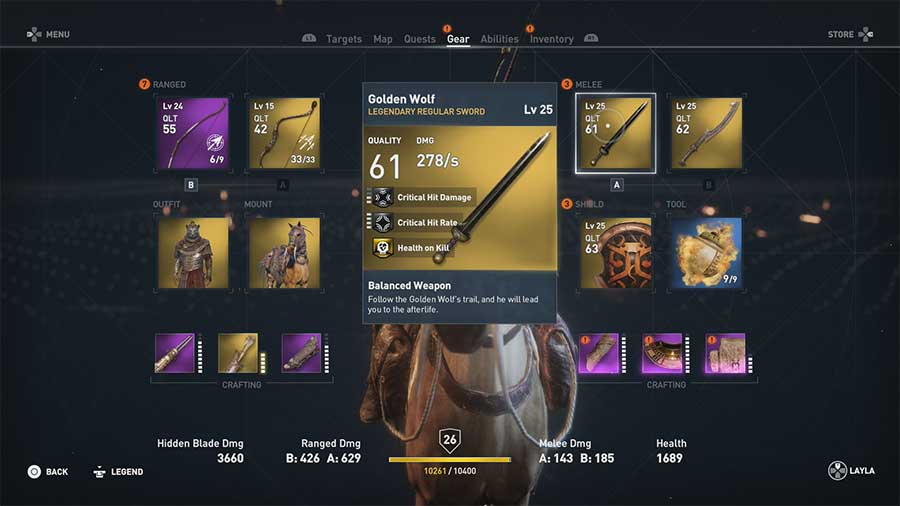Click the Critical Hit Damage attribute icon
The image size is (900, 506).
click(x=383, y=197)
